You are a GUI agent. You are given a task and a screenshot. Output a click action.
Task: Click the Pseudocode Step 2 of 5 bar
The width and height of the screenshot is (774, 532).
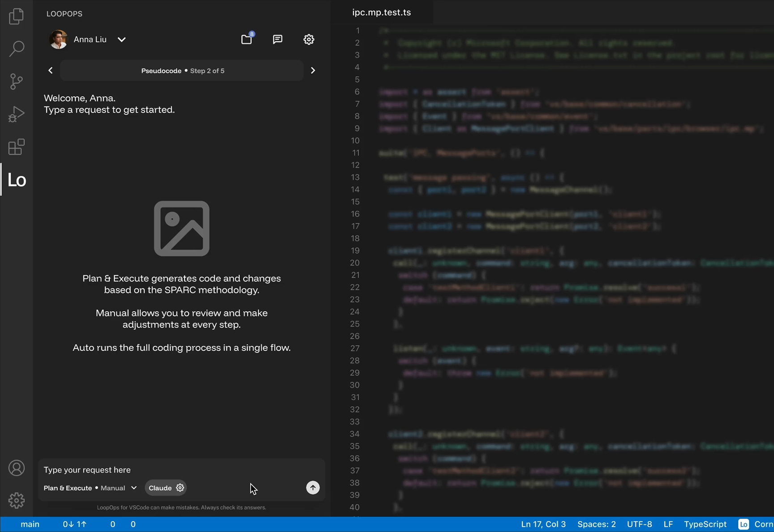coord(182,71)
